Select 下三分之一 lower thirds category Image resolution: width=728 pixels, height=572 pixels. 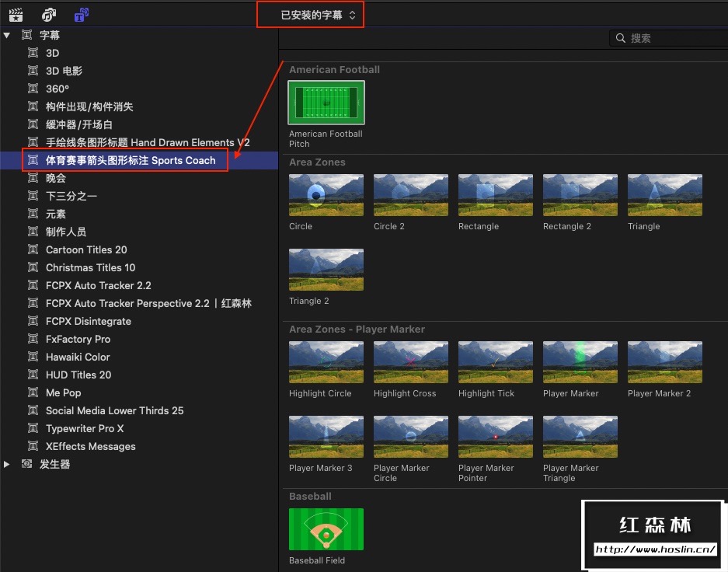coord(71,196)
